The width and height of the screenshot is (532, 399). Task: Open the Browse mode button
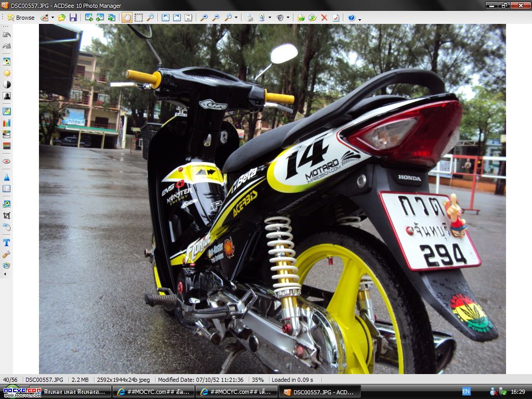21,18
